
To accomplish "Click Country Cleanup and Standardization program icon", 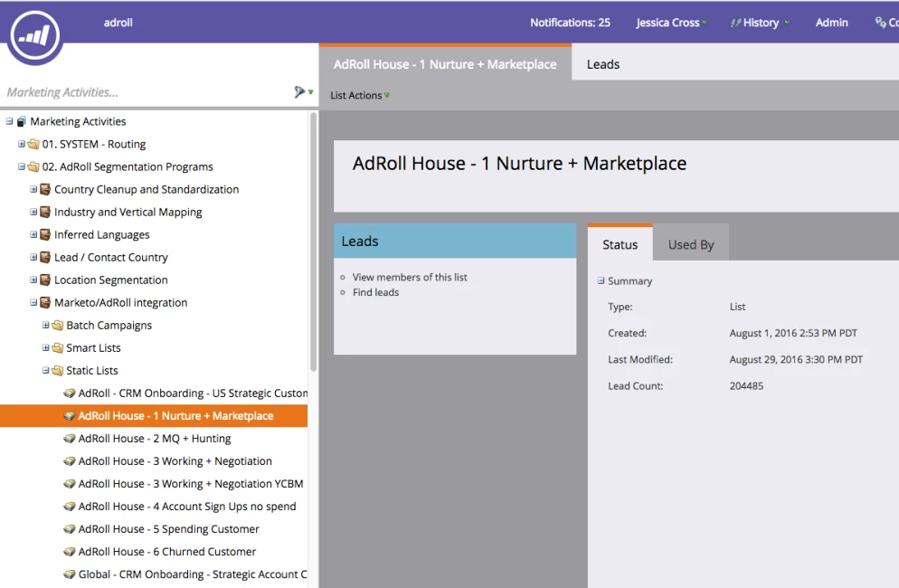I will [x=45, y=189].
